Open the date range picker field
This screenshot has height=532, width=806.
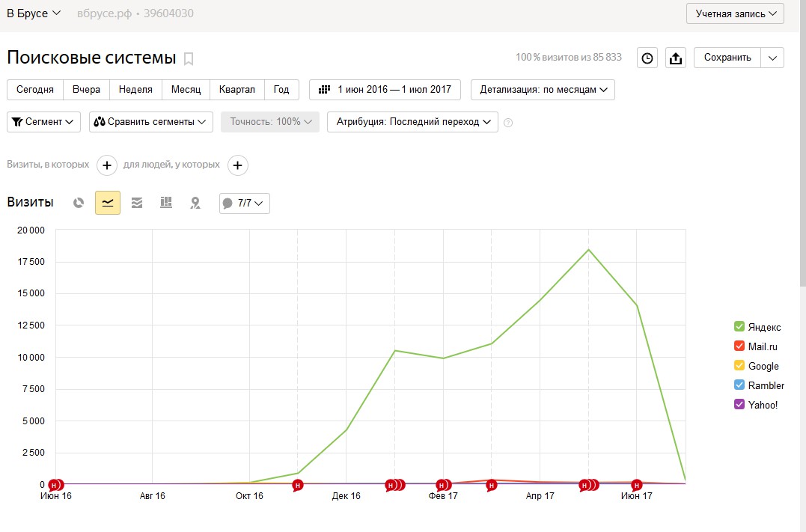point(385,90)
